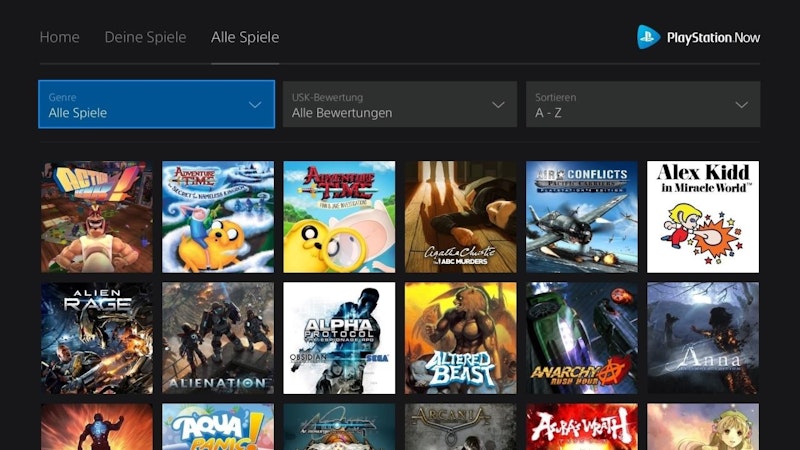The image size is (800, 450).
Task: Select Anarchy Rush Hour game tile
Action: [x=582, y=338]
